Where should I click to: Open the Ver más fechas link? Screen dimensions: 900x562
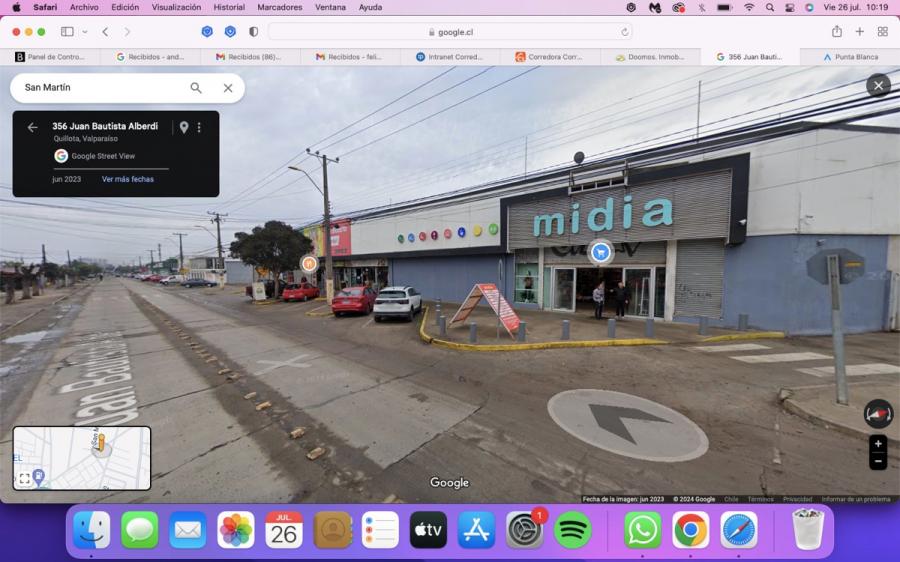[127, 179]
